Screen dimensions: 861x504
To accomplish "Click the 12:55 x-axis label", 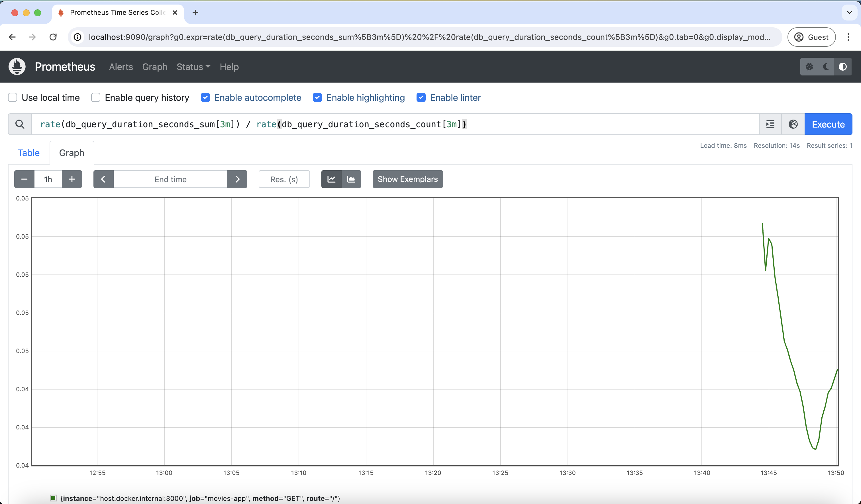I will [97, 473].
